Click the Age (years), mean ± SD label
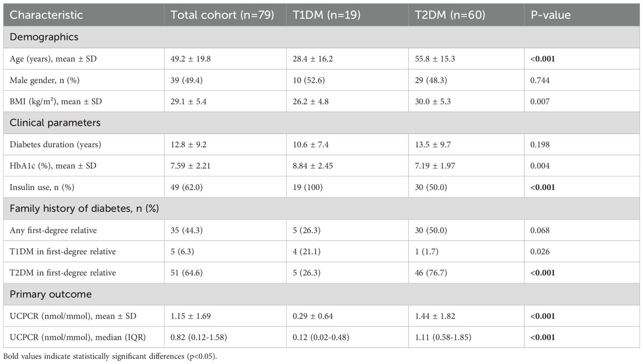643x364 pixels. [x=53, y=59]
